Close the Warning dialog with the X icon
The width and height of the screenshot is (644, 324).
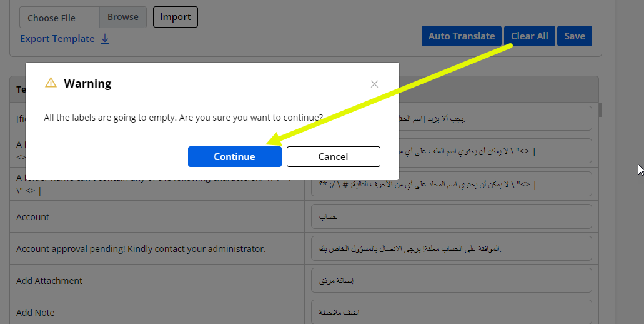click(x=374, y=84)
